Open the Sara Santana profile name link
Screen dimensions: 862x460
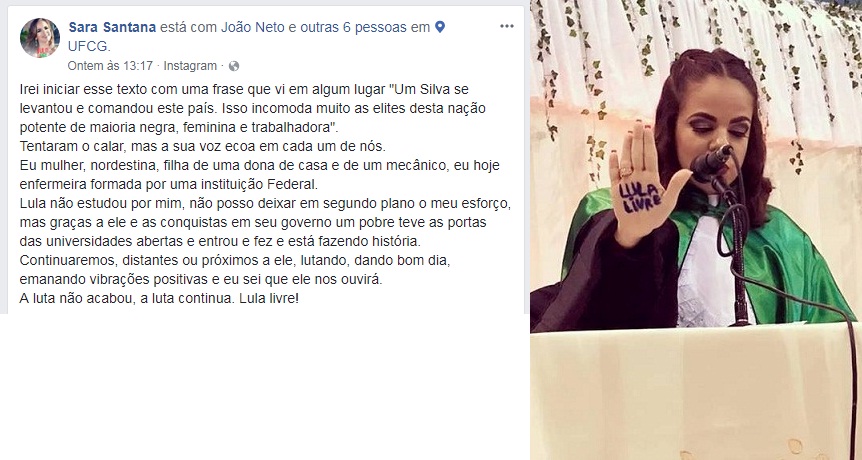112,27
